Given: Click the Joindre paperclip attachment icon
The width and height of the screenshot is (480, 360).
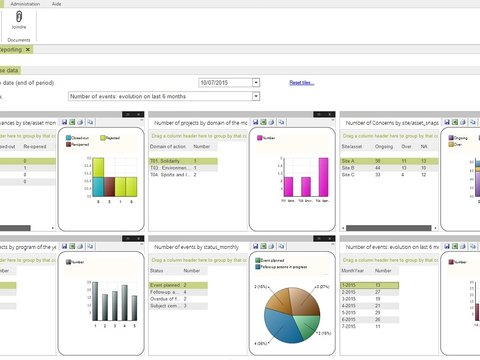Looking at the screenshot, I should [19, 16].
